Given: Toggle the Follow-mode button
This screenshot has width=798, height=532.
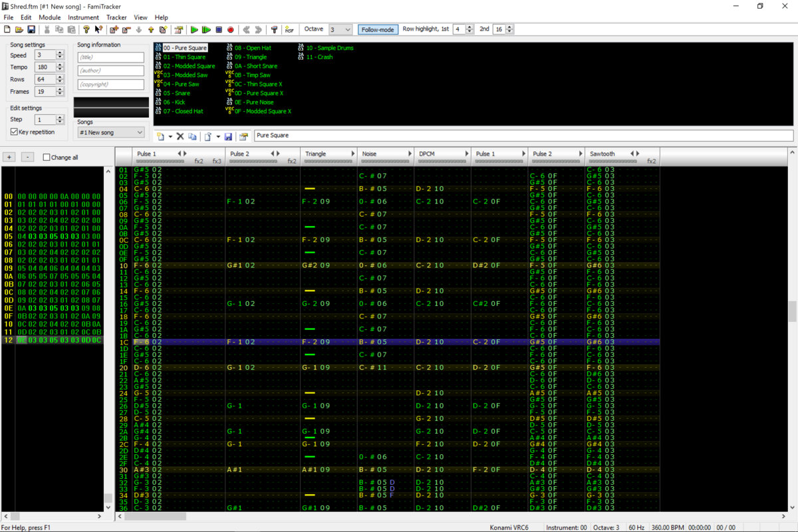Looking at the screenshot, I should (378, 29).
